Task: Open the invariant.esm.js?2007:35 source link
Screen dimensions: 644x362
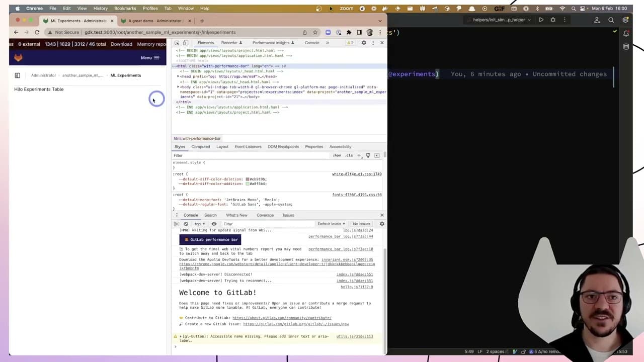Action: click(347, 260)
